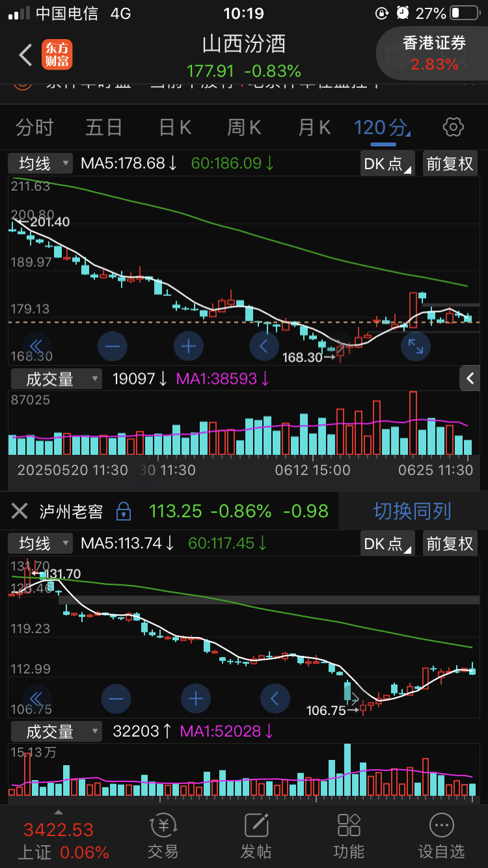Tap alarm clock icon in status bar
This screenshot has width=488, height=868.
(403, 12)
